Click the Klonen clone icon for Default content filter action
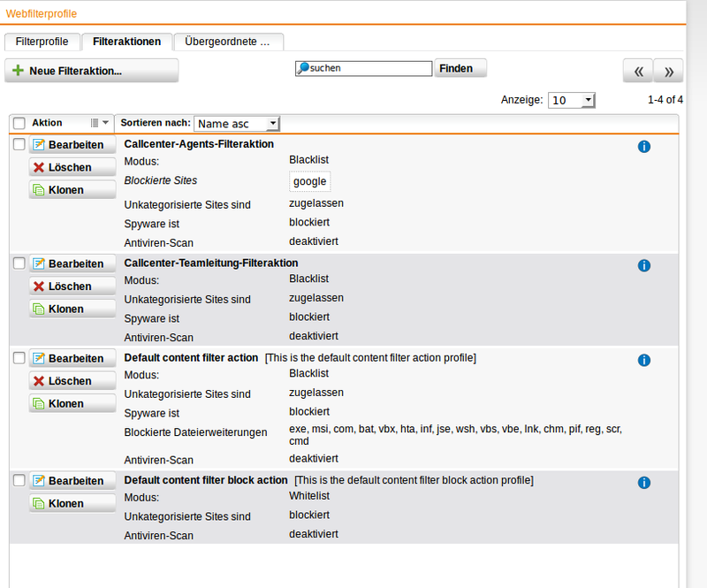 [x=39, y=403]
